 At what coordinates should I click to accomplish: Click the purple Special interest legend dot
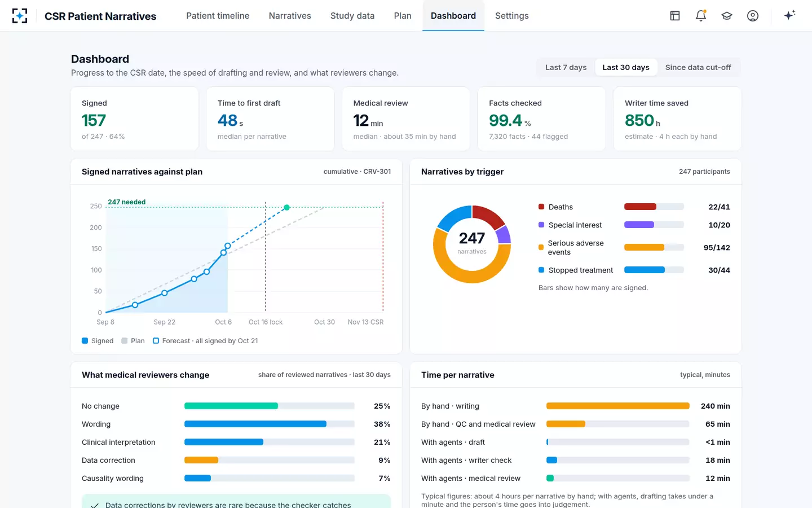tap(541, 225)
